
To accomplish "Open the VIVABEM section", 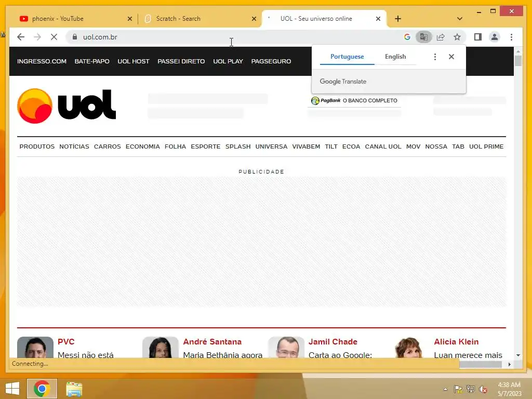I will [x=306, y=147].
